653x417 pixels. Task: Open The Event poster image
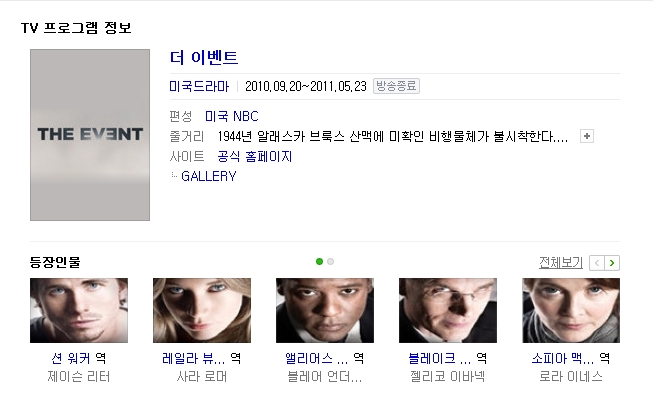(x=90, y=135)
